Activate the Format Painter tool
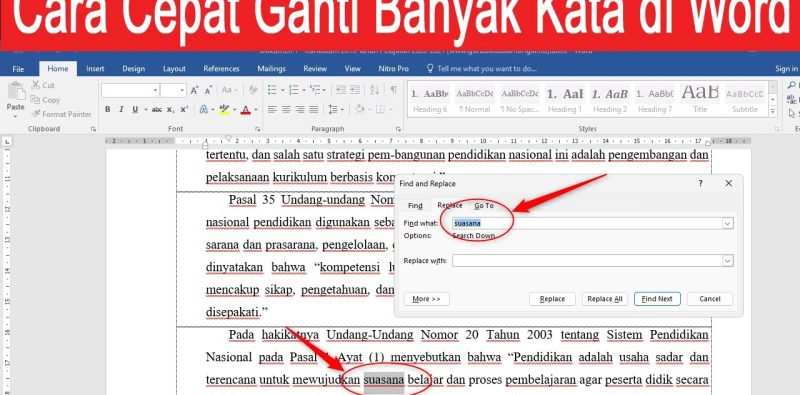The height and width of the screenshot is (395, 800). (61, 114)
